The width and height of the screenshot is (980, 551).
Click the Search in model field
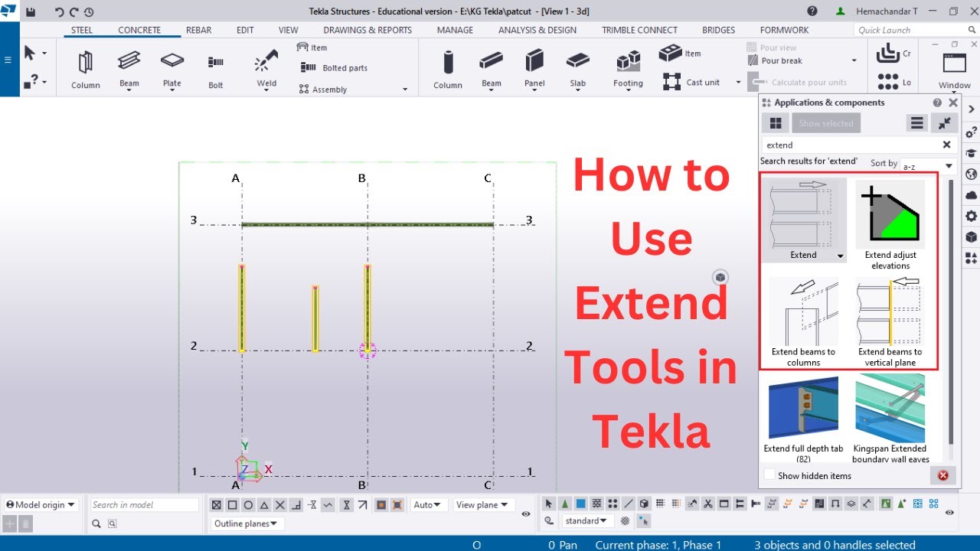tap(144, 505)
